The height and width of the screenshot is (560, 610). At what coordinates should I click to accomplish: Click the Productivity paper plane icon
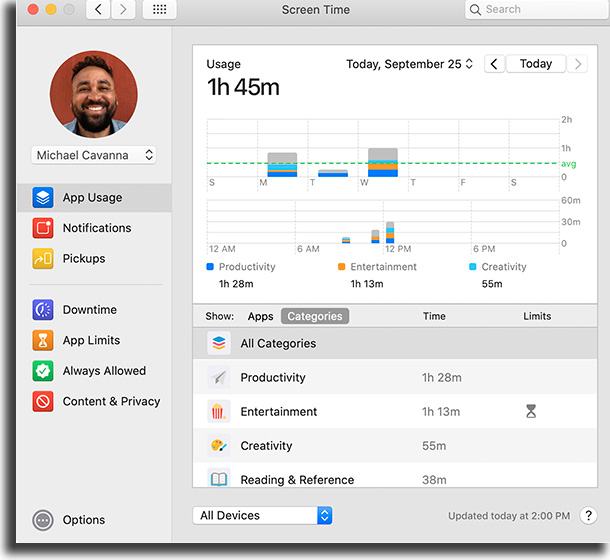(219, 377)
